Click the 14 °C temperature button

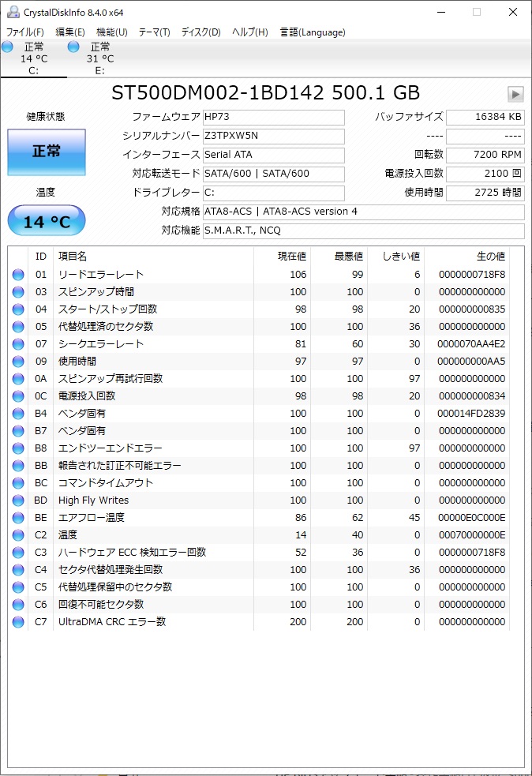coord(47,221)
